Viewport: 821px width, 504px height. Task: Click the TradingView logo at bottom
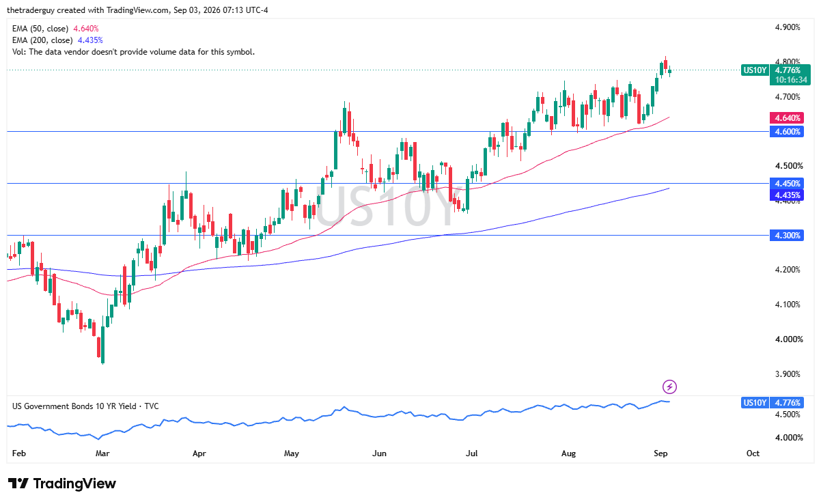(x=62, y=484)
